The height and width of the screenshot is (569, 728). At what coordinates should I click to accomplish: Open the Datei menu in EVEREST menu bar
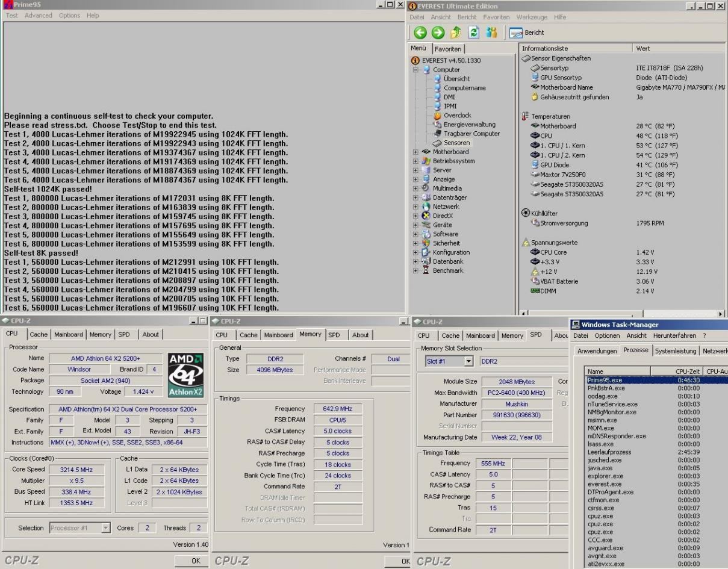[x=417, y=17]
